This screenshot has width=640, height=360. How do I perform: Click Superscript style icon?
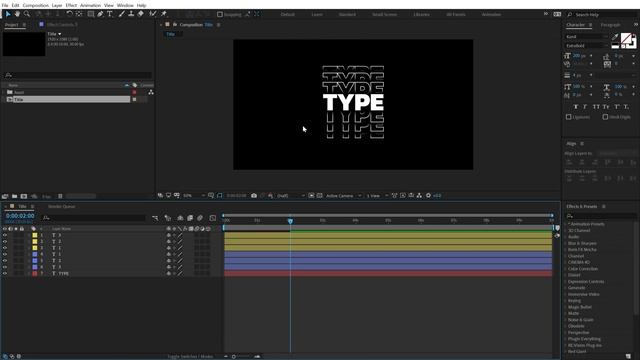tap(617, 107)
